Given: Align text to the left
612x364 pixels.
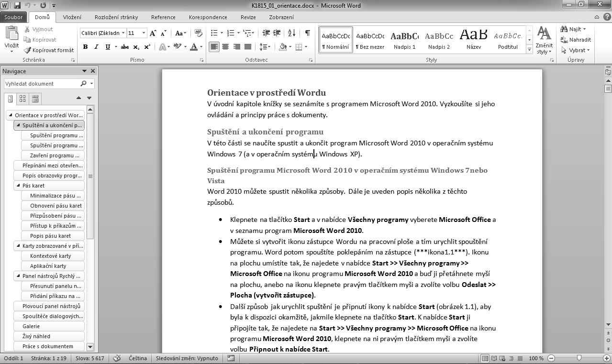Looking at the screenshot, I should 214,47.
